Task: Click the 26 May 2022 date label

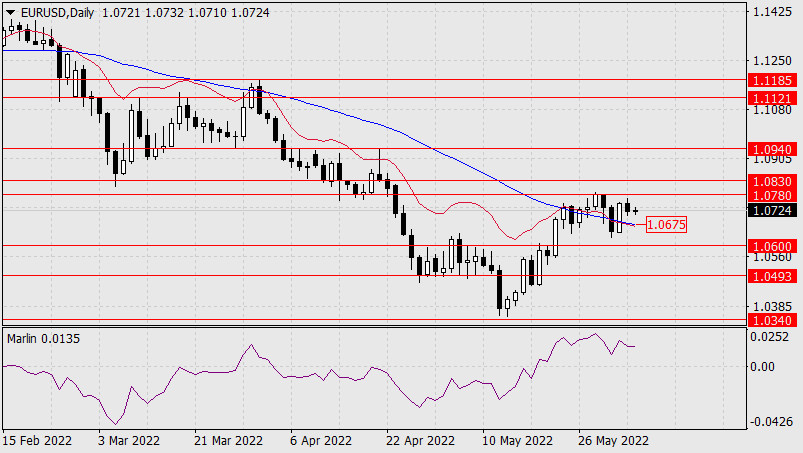Action: (614, 440)
